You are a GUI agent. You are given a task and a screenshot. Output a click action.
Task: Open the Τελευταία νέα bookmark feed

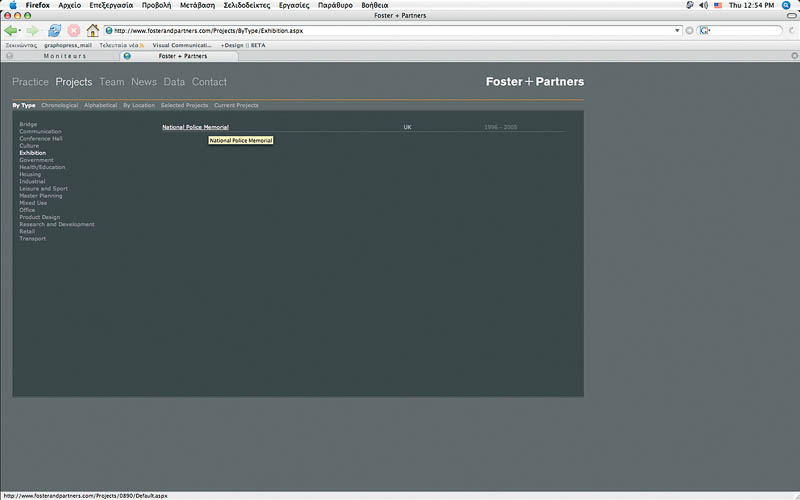(121, 45)
